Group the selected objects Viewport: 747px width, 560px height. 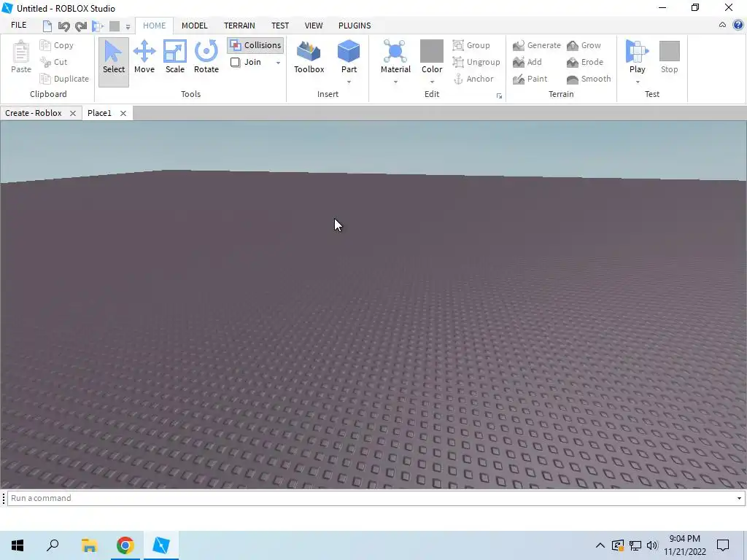click(471, 45)
